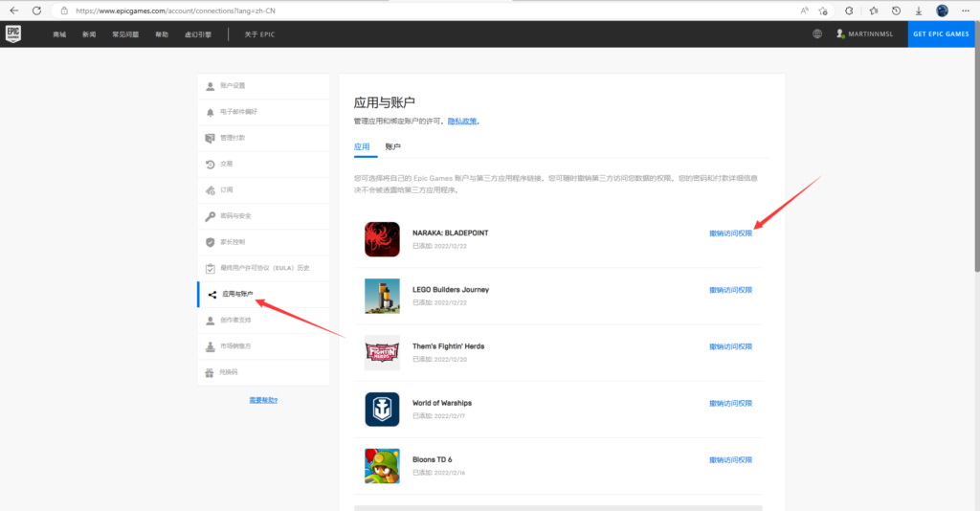This screenshot has width=980, height=511.
Task: Click the browser address bar URL
Action: 176,11
